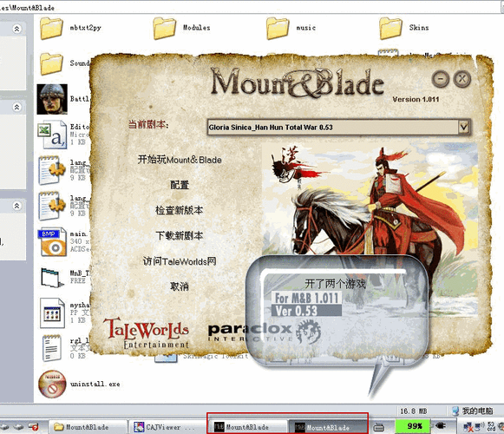The width and height of the screenshot is (504, 434).
Task: Open the mbtxt2py folder
Action: click(51, 29)
